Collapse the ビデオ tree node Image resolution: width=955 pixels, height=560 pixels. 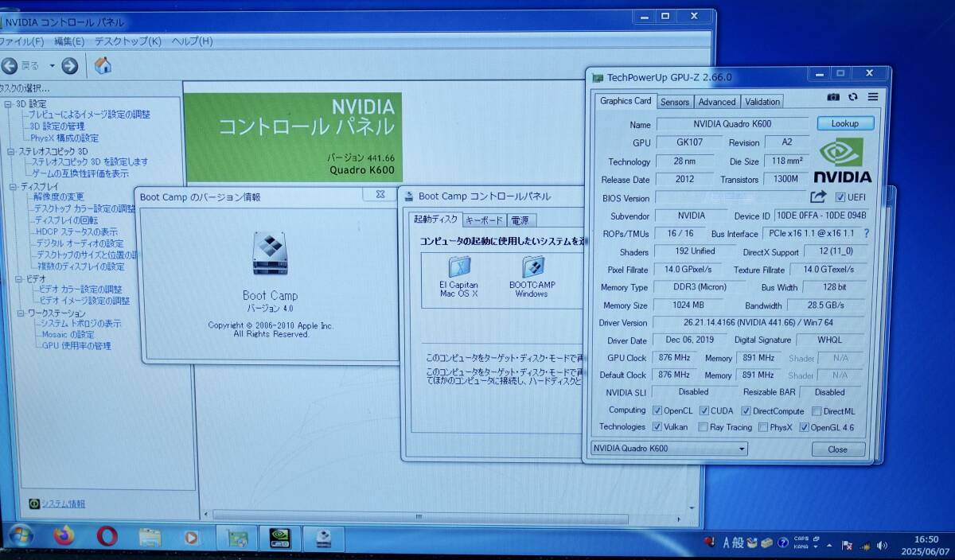(x=19, y=279)
